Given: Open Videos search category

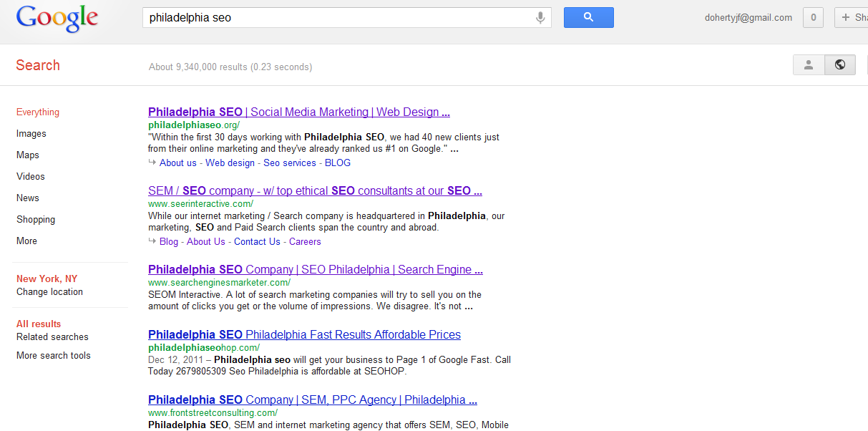Looking at the screenshot, I should point(31,177).
